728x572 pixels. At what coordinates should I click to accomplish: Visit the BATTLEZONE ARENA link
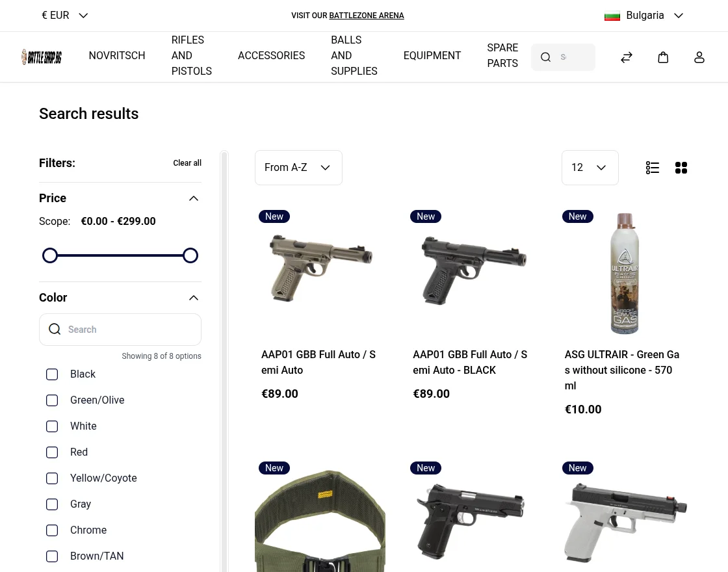pyautogui.click(x=366, y=16)
